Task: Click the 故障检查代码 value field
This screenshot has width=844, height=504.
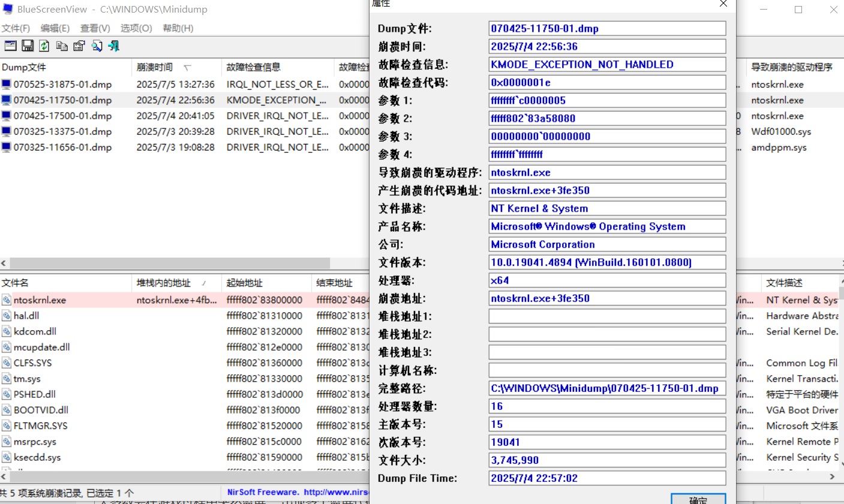Action: [606, 83]
